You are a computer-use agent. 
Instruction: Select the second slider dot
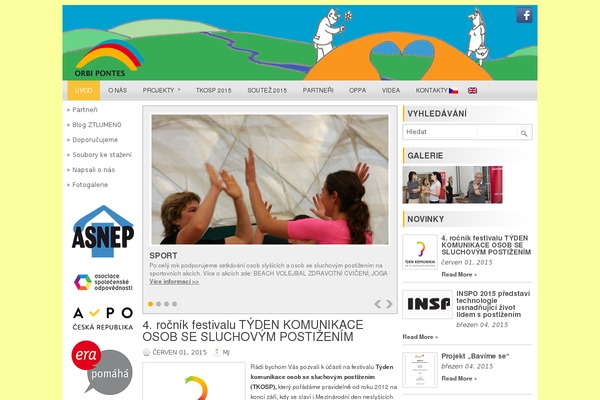(x=158, y=304)
